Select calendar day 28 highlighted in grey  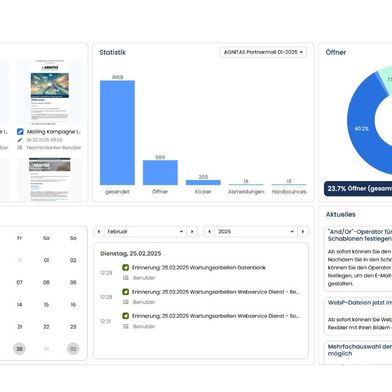(x=19, y=349)
